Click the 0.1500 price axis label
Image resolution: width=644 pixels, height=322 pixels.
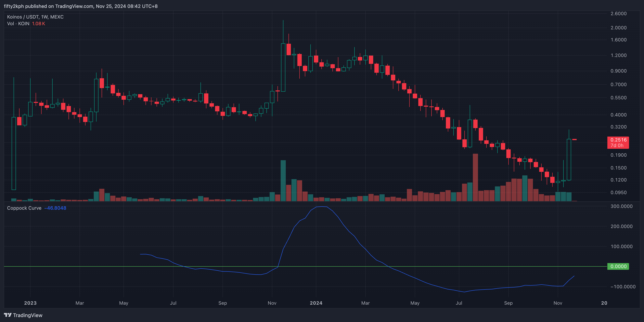click(619, 168)
